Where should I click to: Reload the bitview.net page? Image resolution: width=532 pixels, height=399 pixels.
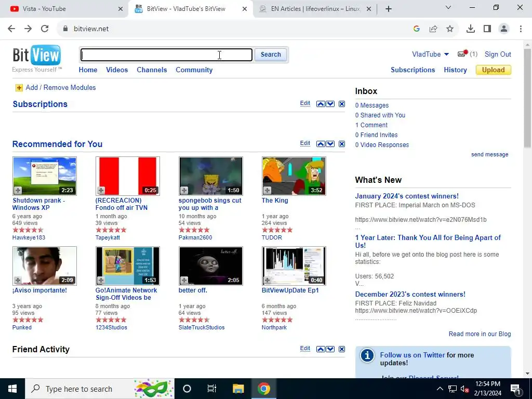click(45, 29)
